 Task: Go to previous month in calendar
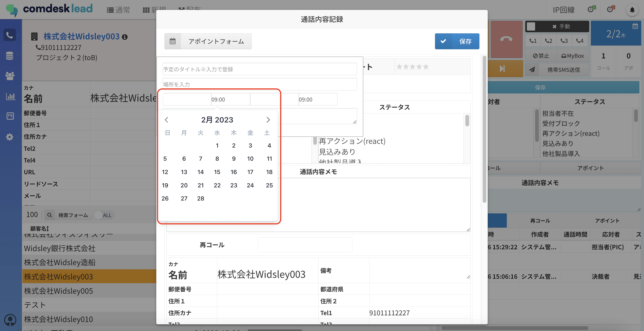(166, 120)
